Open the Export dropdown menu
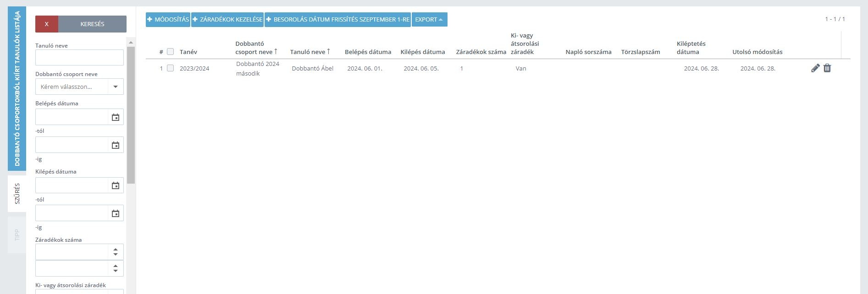The height and width of the screenshot is (294, 868). (429, 20)
